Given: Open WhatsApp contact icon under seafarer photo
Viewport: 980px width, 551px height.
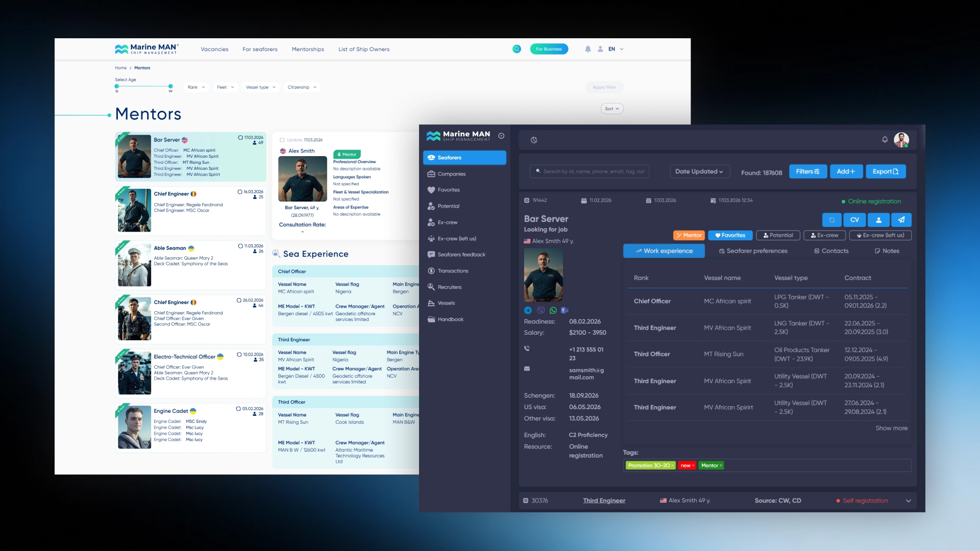Looking at the screenshot, I should click(x=553, y=310).
